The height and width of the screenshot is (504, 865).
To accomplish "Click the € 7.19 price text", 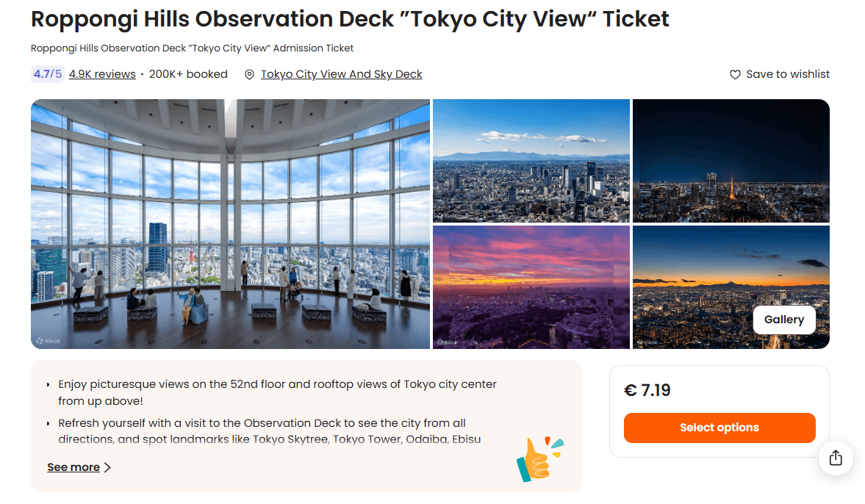I will click(x=647, y=390).
